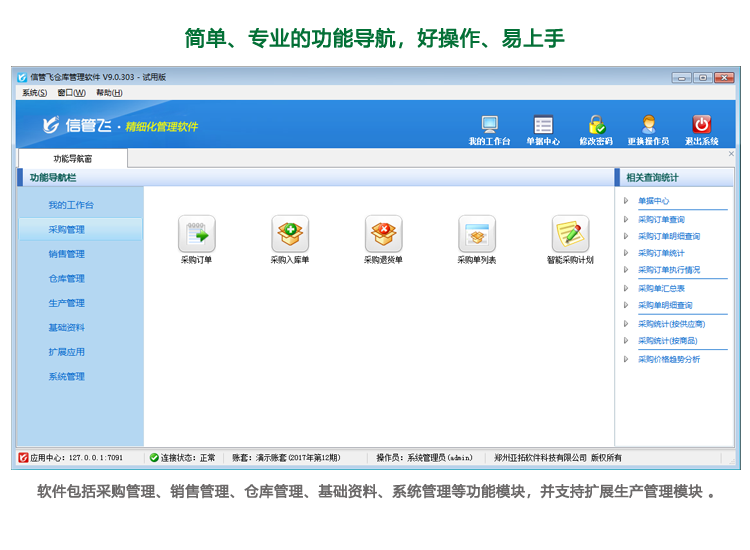
Task: Close the 信管飞 window with red X
Action: [x=724, y=77]
